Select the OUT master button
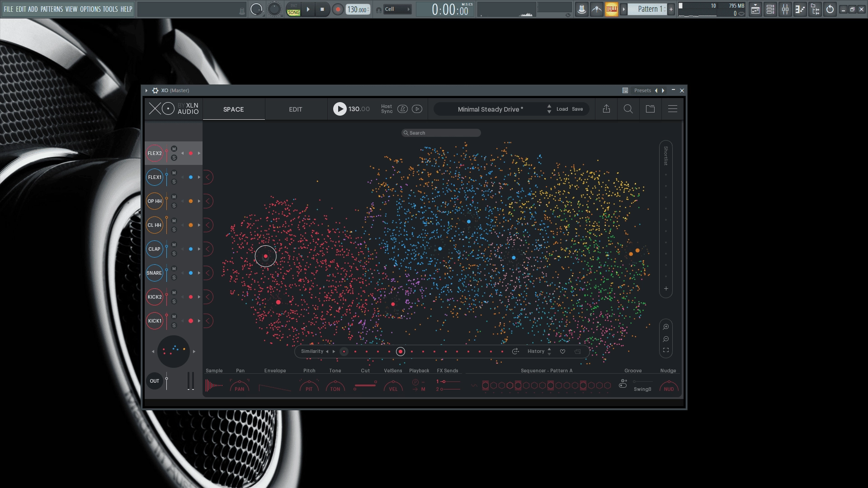Screen dimensions: 868x488 (x=155, y=381)
